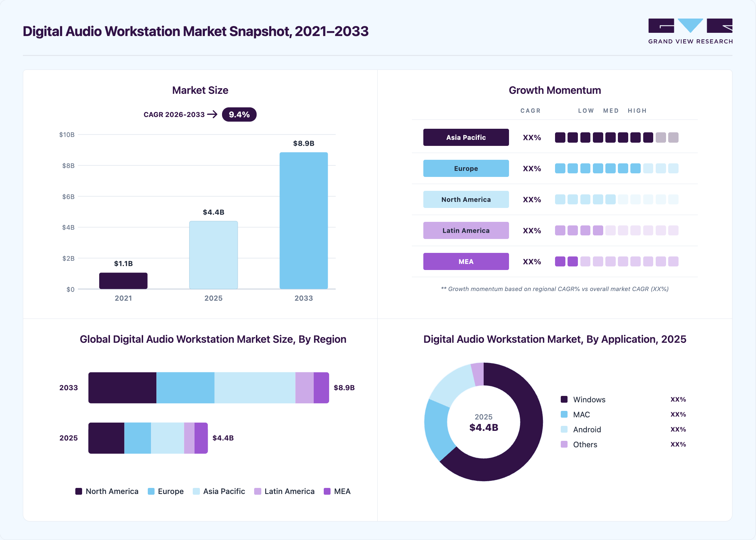Select the MEA segment of the 2025 bar

tap(201, 438)
